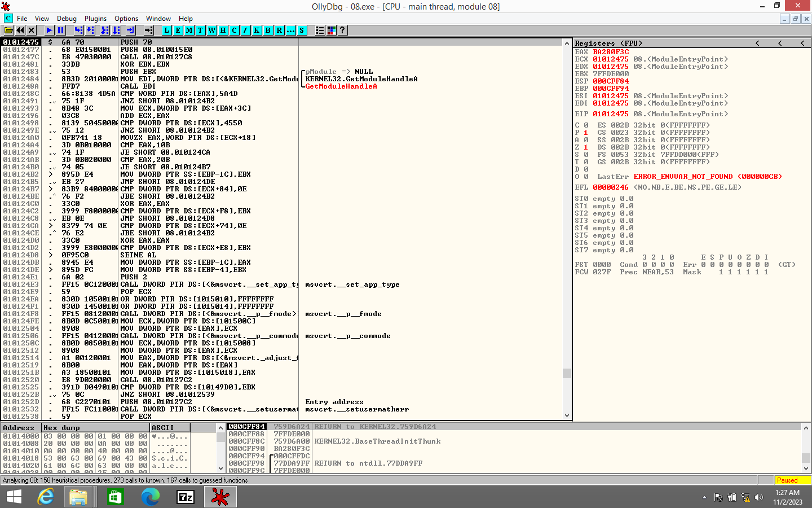This screenshot has width=812, height=508.
Task: Select the LastErr ERROR_ENVVAR_NOT_FOUND line
Action: 690,177
